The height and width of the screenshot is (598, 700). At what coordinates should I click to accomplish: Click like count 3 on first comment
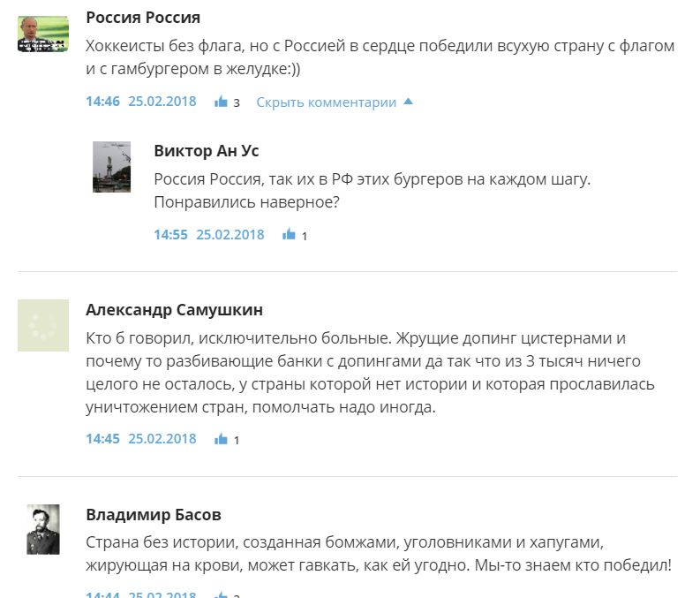(x=237, y=102)
